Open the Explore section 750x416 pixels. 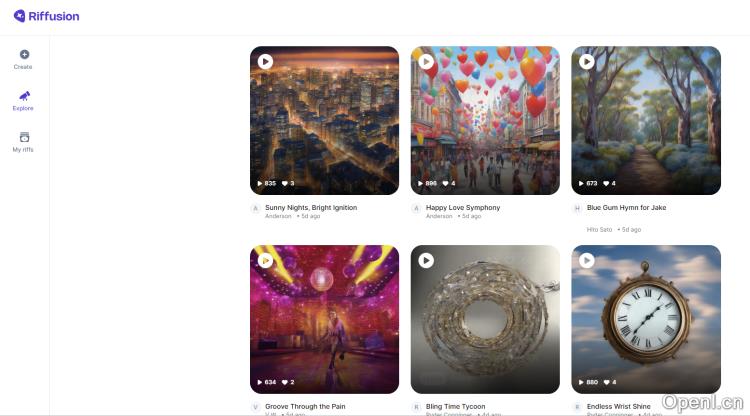click(x=24, y=100)
